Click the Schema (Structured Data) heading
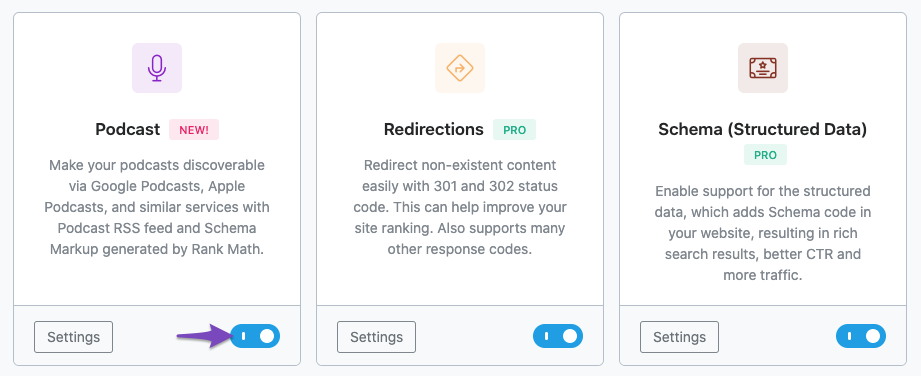Image resolution: width=921 pixels, height=376 pixels. point(762,129)
